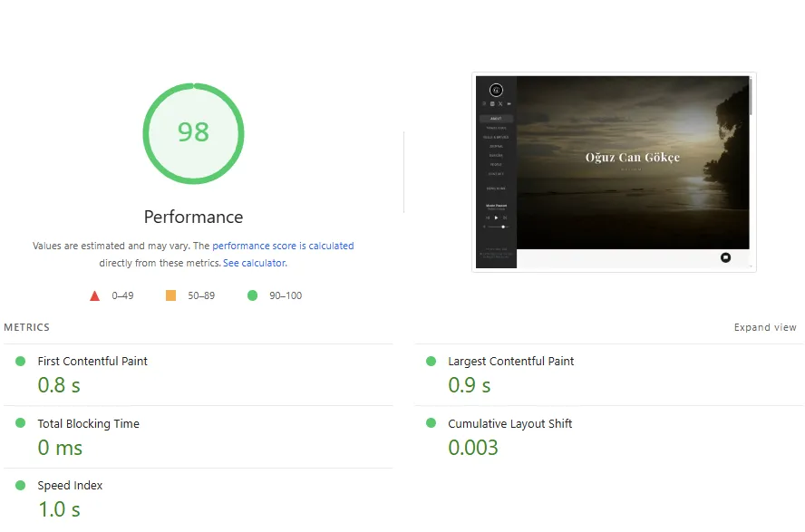Click the green dot beside First Contentful Paint
The image size is (805, 532).
21,361
